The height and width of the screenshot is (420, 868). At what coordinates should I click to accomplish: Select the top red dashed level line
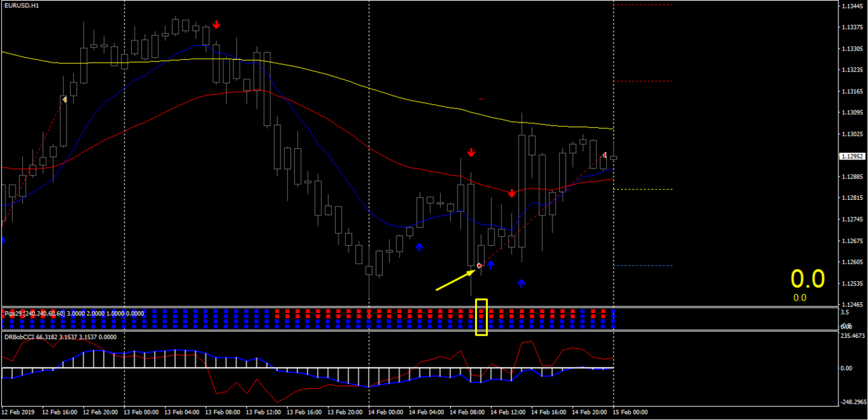tap(643, 5)
